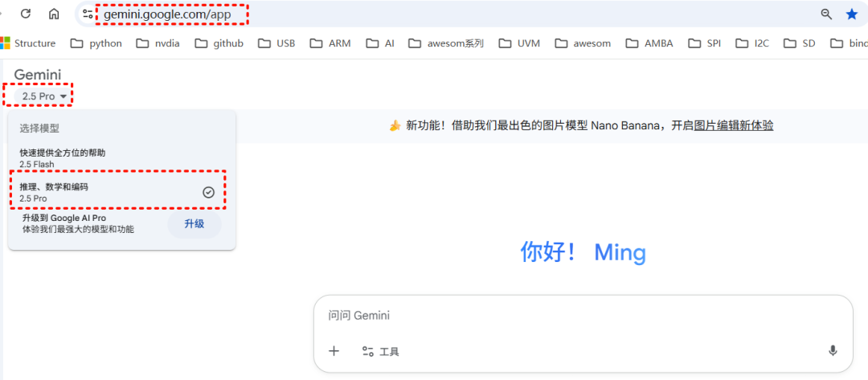Open the UVM bookmarks folder
868x380 pixels.
(x=519, y=43)
